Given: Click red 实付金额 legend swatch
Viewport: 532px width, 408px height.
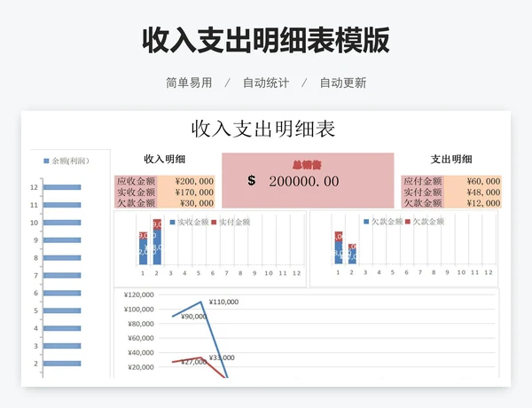Looking at the screenshot, I should pyautogui.click(x=214, y=222).
